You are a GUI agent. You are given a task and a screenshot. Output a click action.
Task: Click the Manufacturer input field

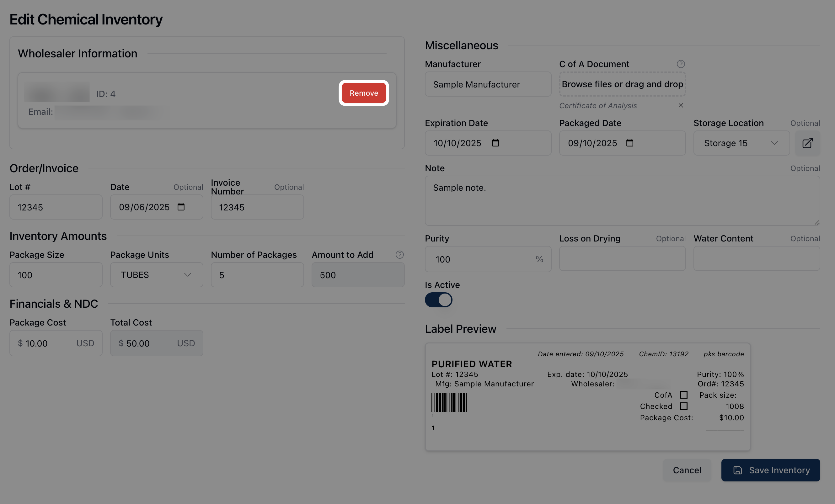pyautogui.click(x=488, y=84)
